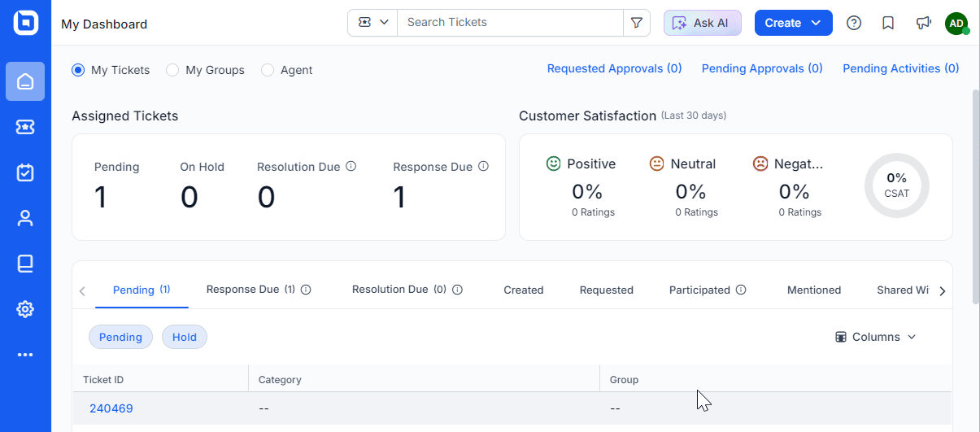Click the Ask AI button
The width and height of the screenshot is (980, 432).
[x=702, y=23]
